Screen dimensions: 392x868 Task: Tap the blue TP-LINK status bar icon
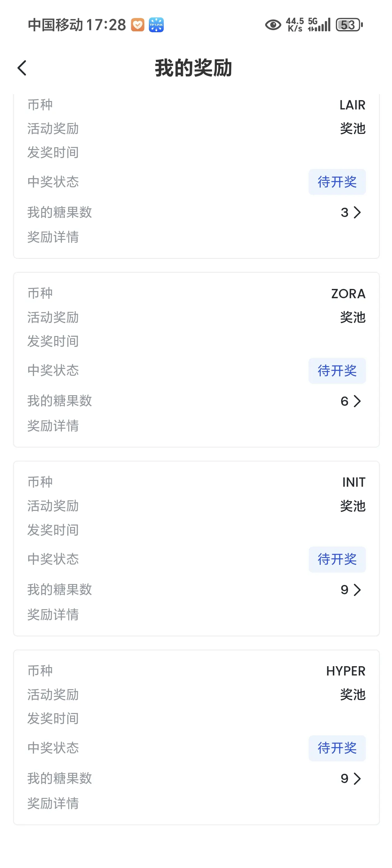pyautogui.click(x=156, y=25)
